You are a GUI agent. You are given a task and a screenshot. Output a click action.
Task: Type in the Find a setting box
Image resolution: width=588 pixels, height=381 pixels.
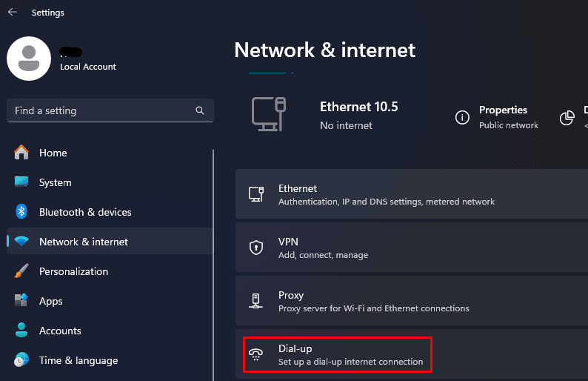point(100,110)
